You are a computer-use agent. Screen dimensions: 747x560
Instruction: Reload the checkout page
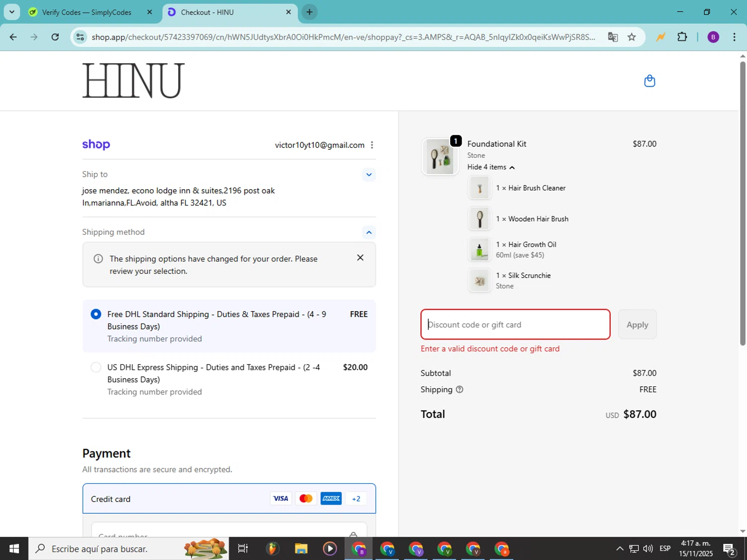click(x=55, y=37)
